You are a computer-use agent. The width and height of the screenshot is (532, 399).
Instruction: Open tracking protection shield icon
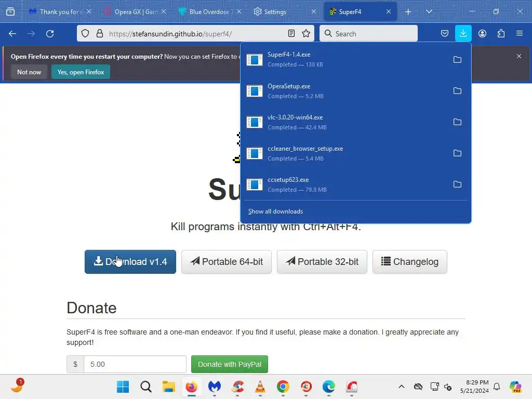(x=85, y=34)
